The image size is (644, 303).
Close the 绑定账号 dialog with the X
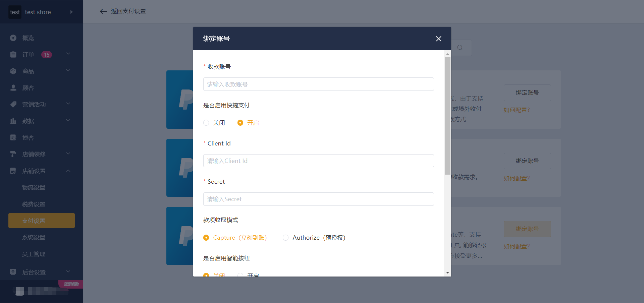(x=438, y=39)
